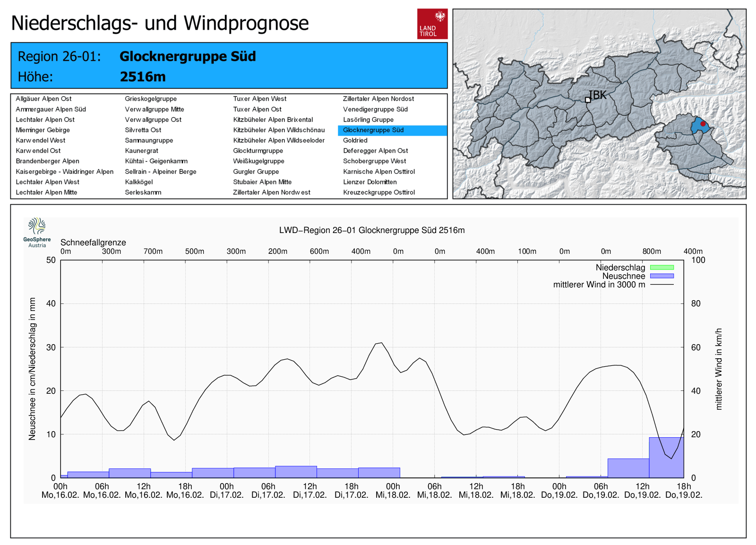Viewport: 756px width, 545px height.
Task: Click the '800m' snowfall limit value
Action: [652, 251]
